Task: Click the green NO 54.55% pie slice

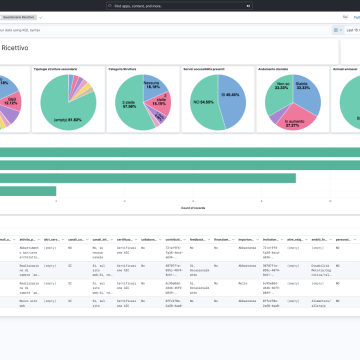Action: click(x=203, y=103)
